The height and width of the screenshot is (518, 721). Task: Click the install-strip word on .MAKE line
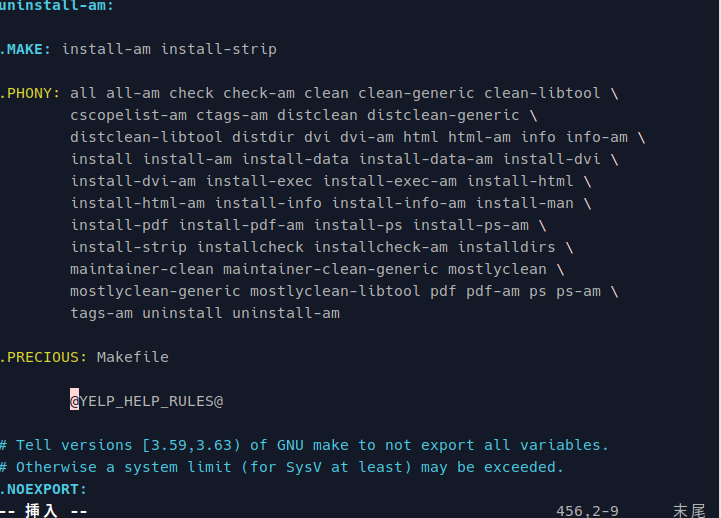point(219,49)
